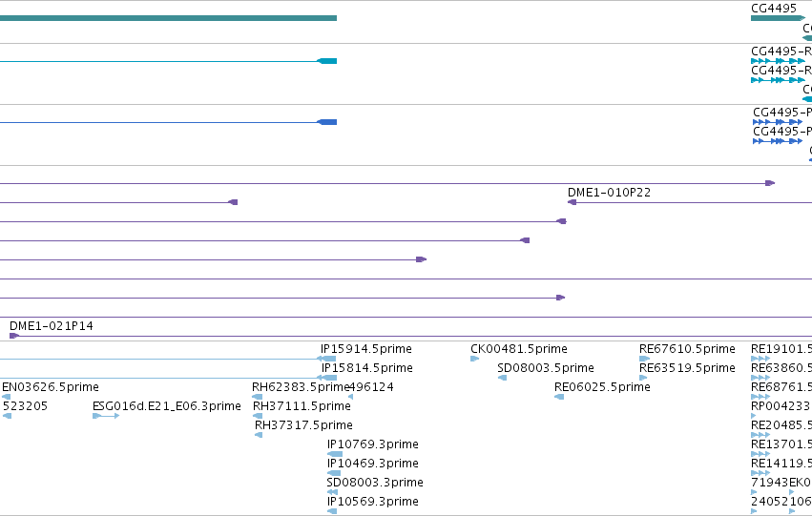
Task: Select the ESG016d.E21_E06.3prime label
Action: (x=167, y=406)
